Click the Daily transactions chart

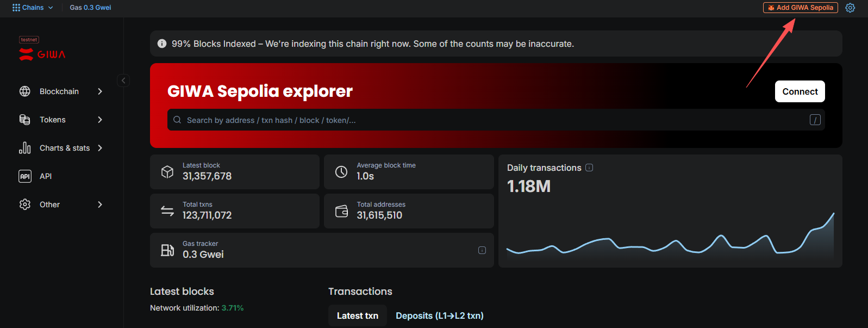coord(670,237)
